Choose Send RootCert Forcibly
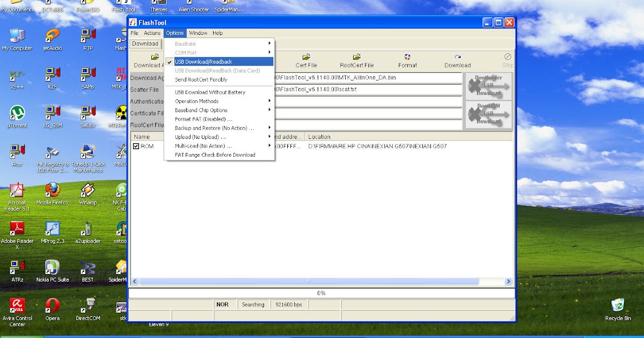 219,79
